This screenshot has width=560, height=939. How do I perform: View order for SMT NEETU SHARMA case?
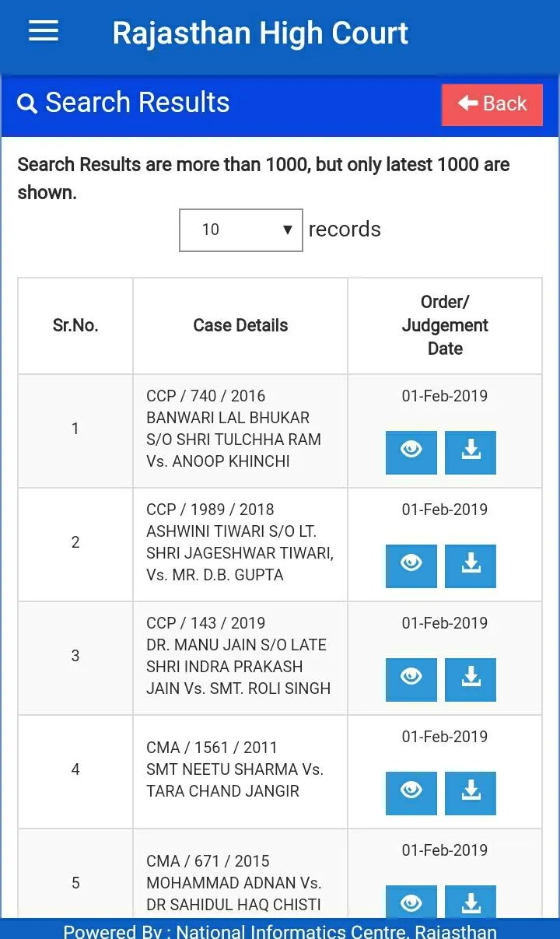[411, 793]
